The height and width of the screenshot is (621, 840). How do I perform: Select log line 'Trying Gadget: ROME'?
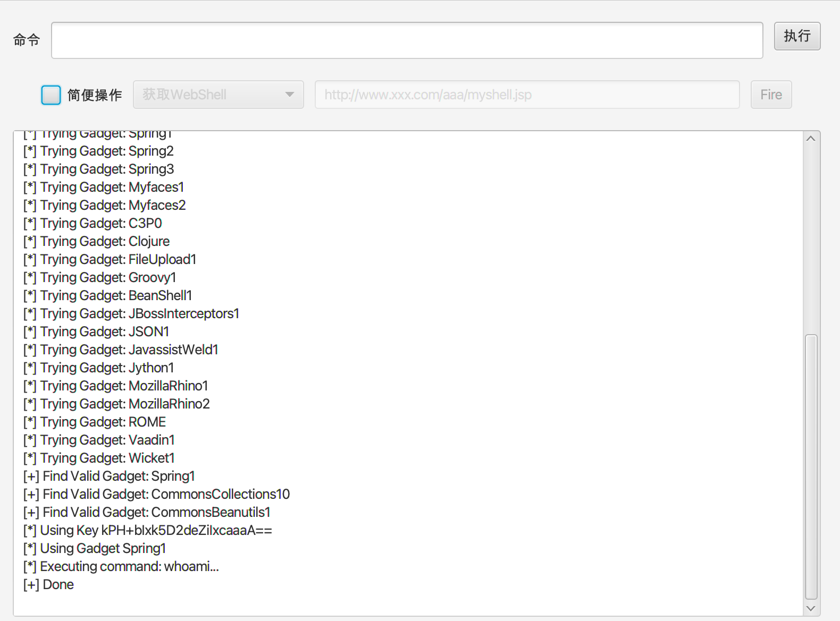[x=95, y=422]
